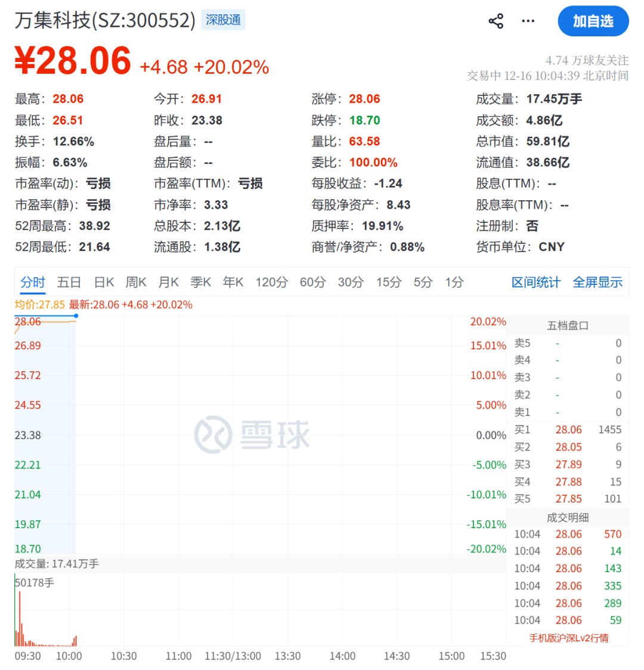This screenshot has width=644, height=670.
Task: Click 全屏显示 to view fullscreen
Action: (x=597, y=283)
